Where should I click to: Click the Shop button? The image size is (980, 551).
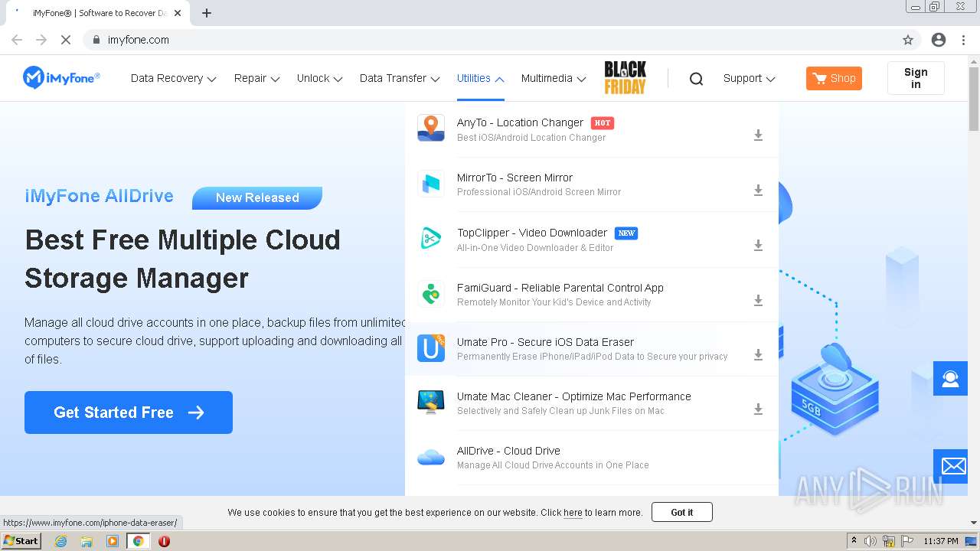(834, 78)
